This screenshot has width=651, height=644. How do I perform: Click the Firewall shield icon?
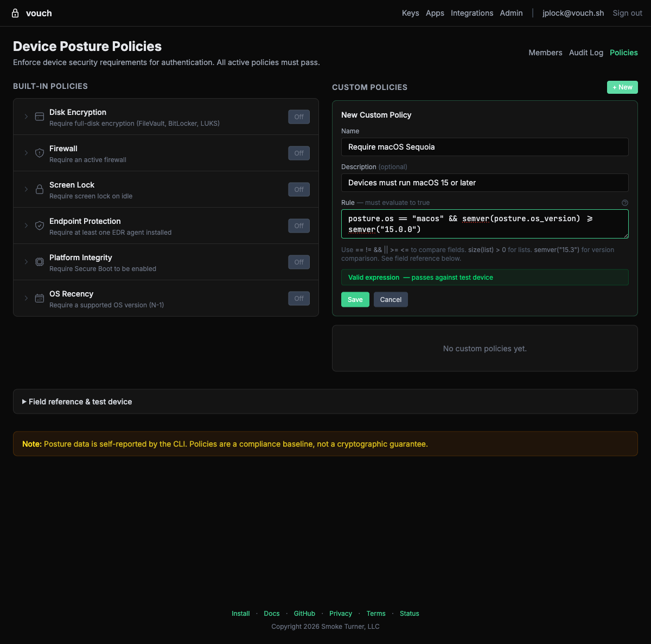[39, 152]
